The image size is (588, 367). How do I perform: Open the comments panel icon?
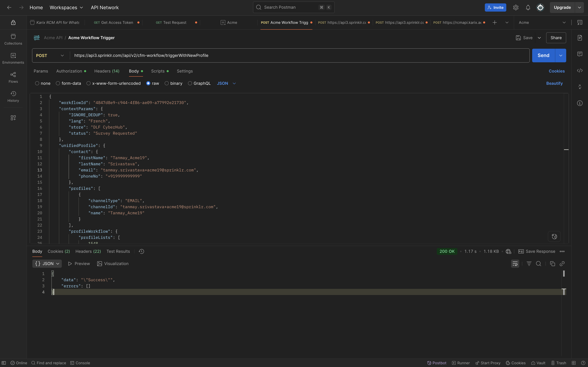(580, 54)
